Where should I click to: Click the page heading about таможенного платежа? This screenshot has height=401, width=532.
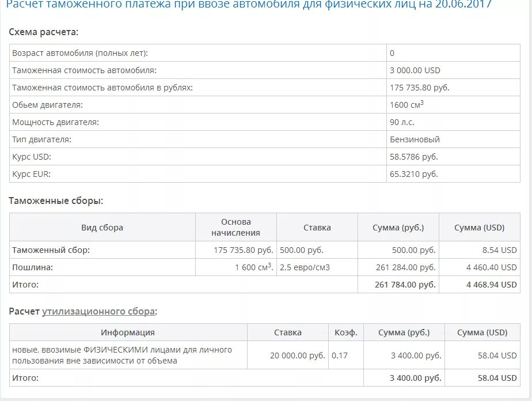click(249, 5)
